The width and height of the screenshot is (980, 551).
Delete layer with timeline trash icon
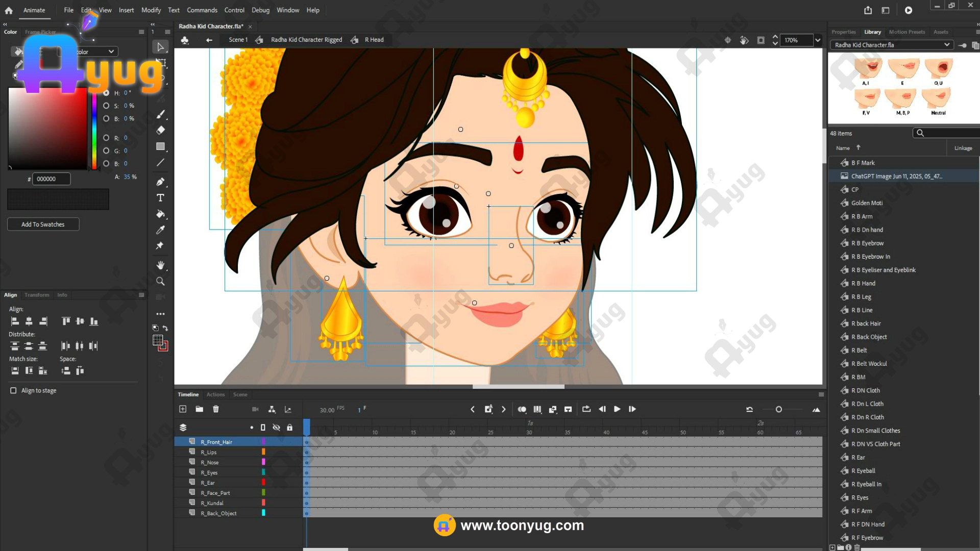coord(216,409)
